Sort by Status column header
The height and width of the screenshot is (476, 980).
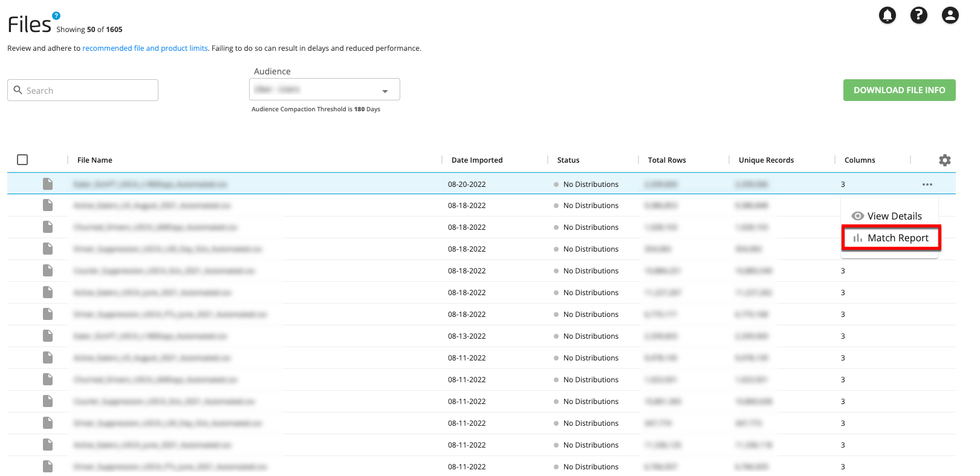coord(568,160)
